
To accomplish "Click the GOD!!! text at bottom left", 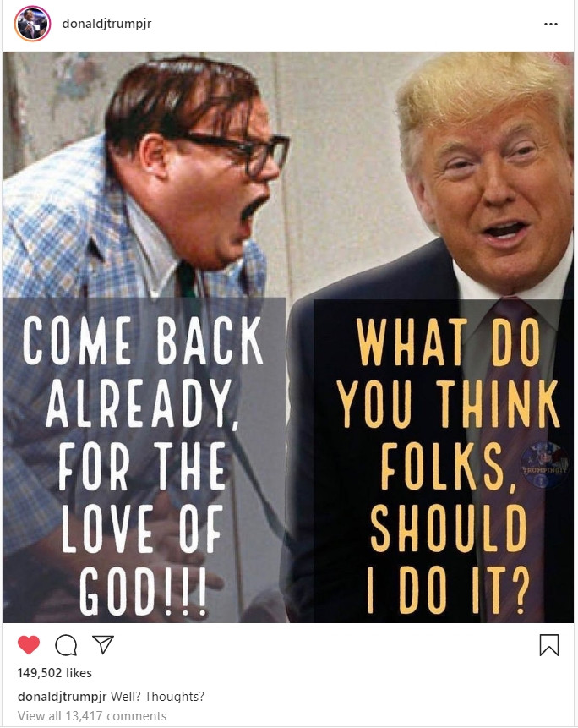I will (x=143, y=590).
